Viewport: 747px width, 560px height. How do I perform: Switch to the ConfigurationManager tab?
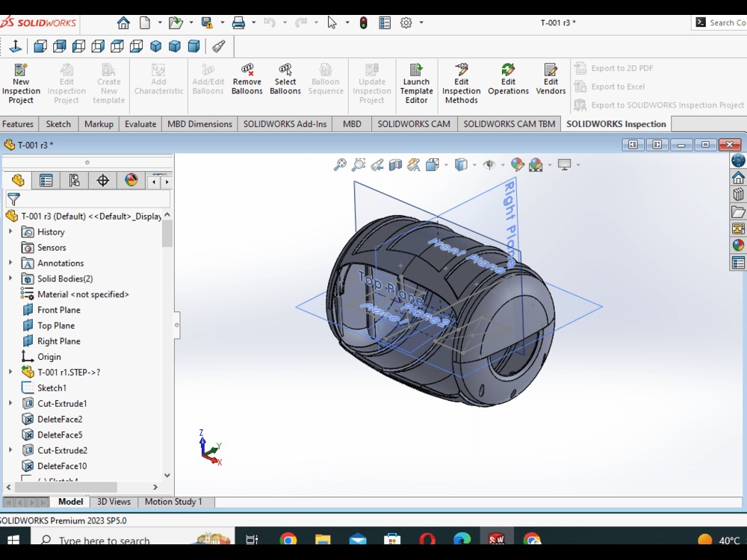[74, 180]
